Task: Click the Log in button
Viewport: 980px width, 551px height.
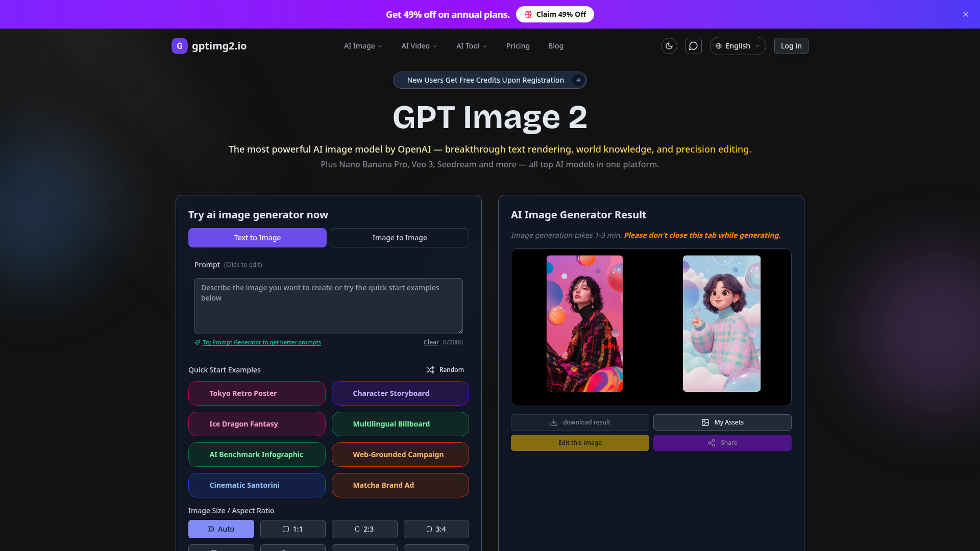Action: (x=791, y=46)
